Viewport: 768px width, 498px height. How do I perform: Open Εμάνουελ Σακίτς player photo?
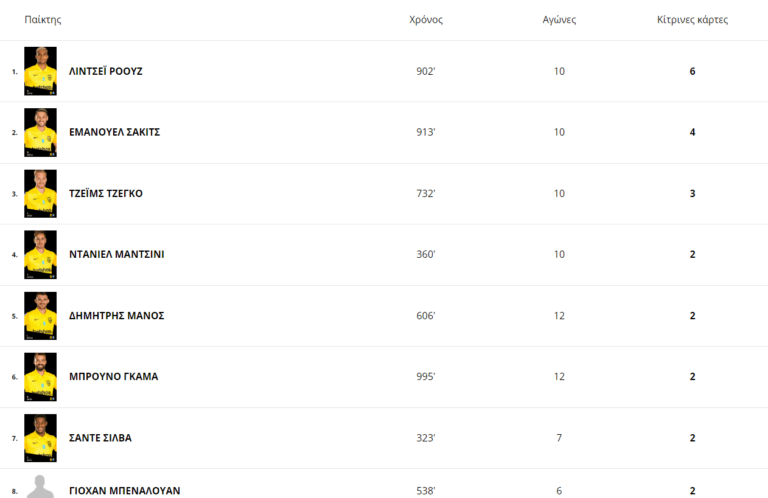40,132
